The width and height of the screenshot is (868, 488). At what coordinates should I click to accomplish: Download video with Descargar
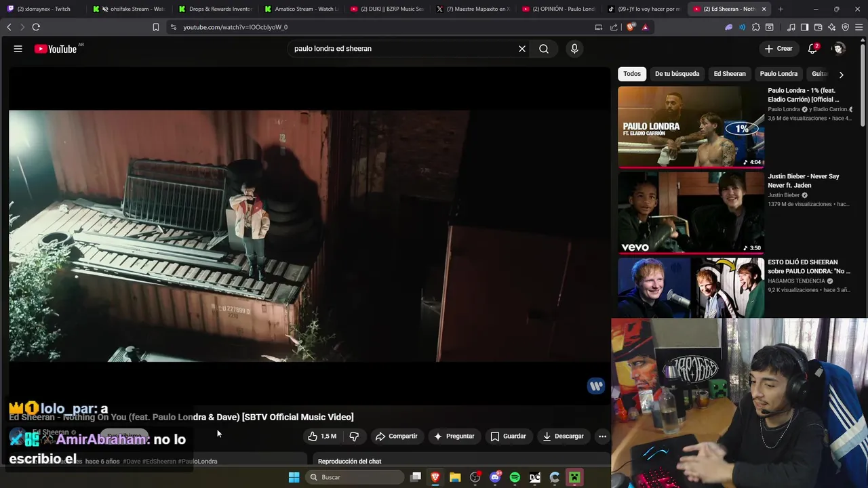[563, 436]
